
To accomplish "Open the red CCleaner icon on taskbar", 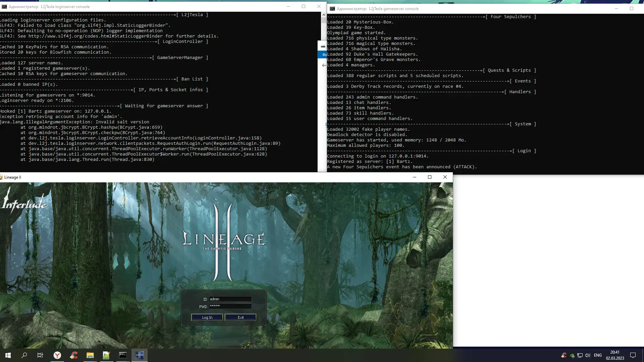I will click(x=74, y=355).
